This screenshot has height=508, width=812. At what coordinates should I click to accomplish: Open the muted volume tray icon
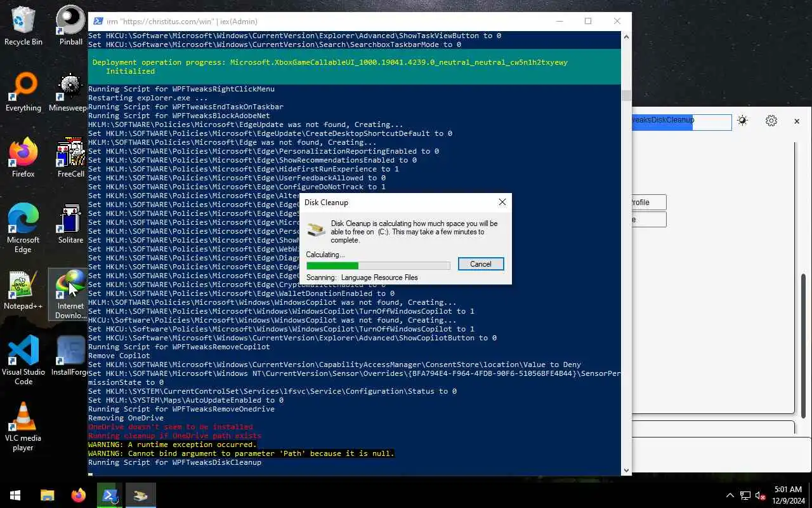(x=761, y=495)
